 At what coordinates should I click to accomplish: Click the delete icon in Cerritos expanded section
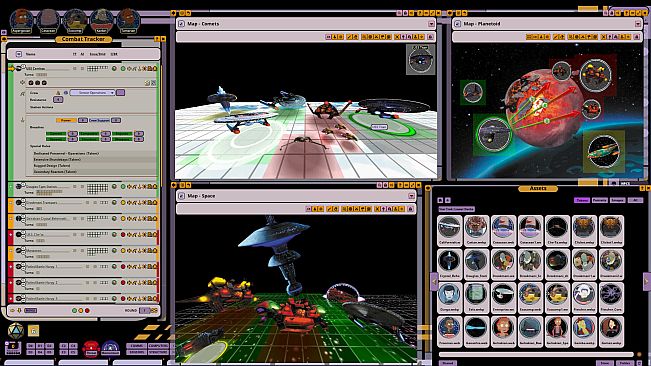(x=153, y=83)
